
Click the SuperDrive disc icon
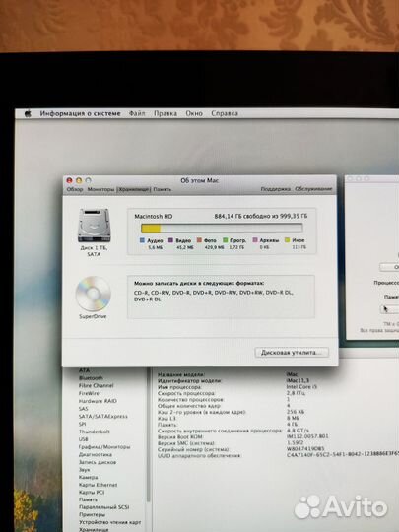(x=93, y=294)
